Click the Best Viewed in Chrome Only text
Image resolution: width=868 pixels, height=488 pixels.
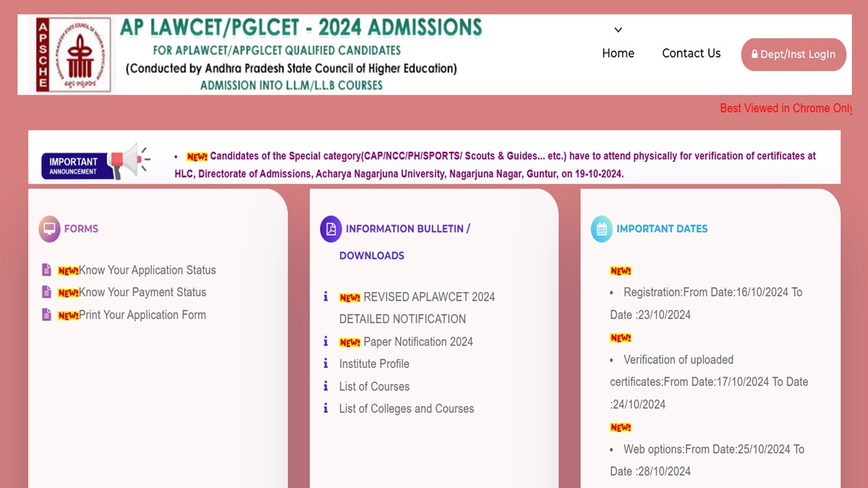786,108
